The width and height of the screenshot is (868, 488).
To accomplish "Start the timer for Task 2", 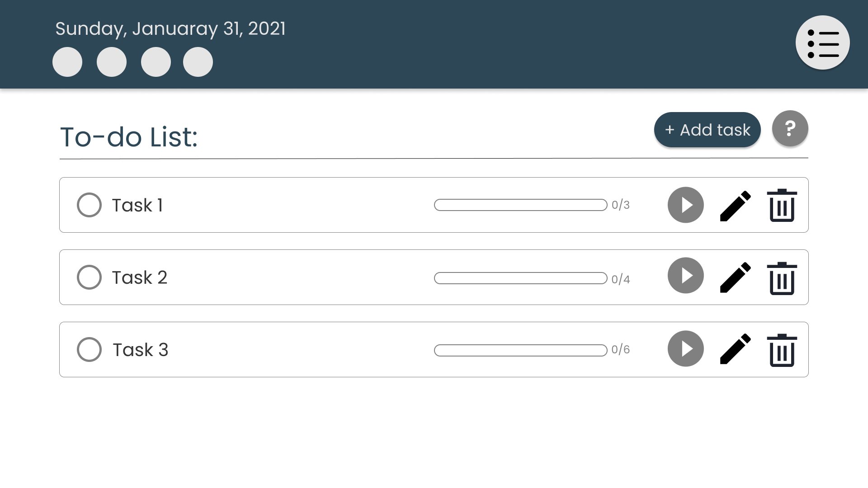I will click(685, 276).
